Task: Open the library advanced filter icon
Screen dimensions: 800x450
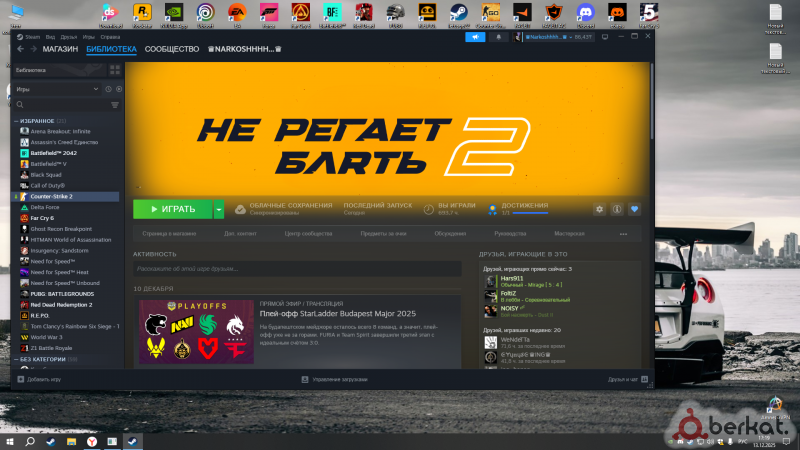Action: pyautogui.click(x=115, y=104)
